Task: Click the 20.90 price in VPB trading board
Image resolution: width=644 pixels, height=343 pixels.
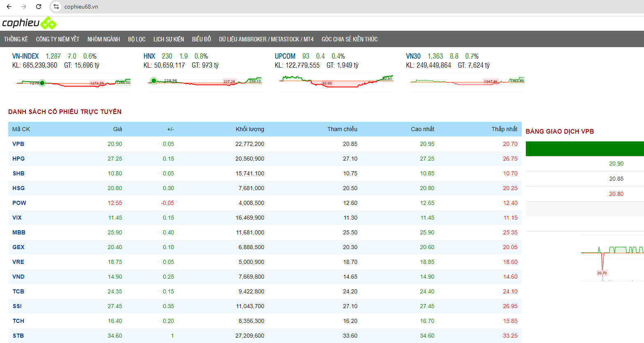Action: point(616,164)
